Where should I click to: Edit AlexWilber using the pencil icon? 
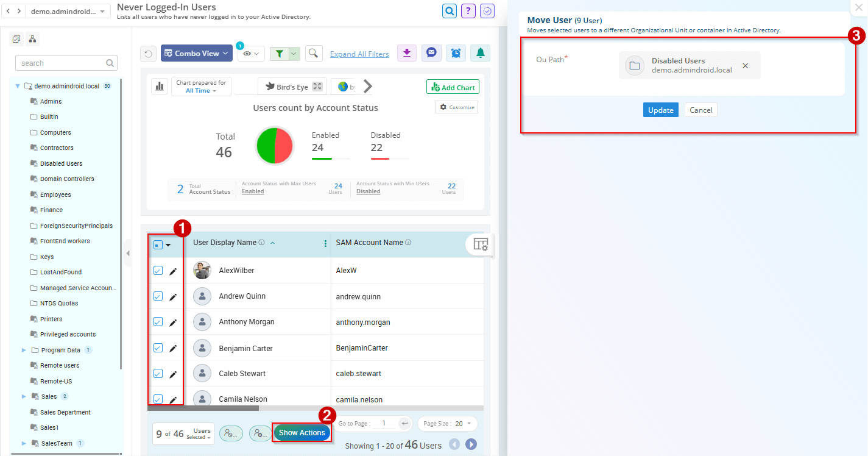click(x=173, y=271)
